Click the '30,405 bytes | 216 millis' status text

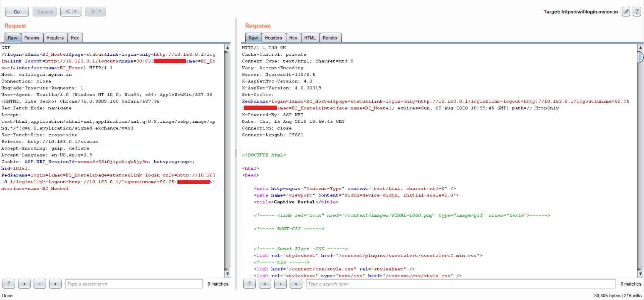tap(618, 296)
